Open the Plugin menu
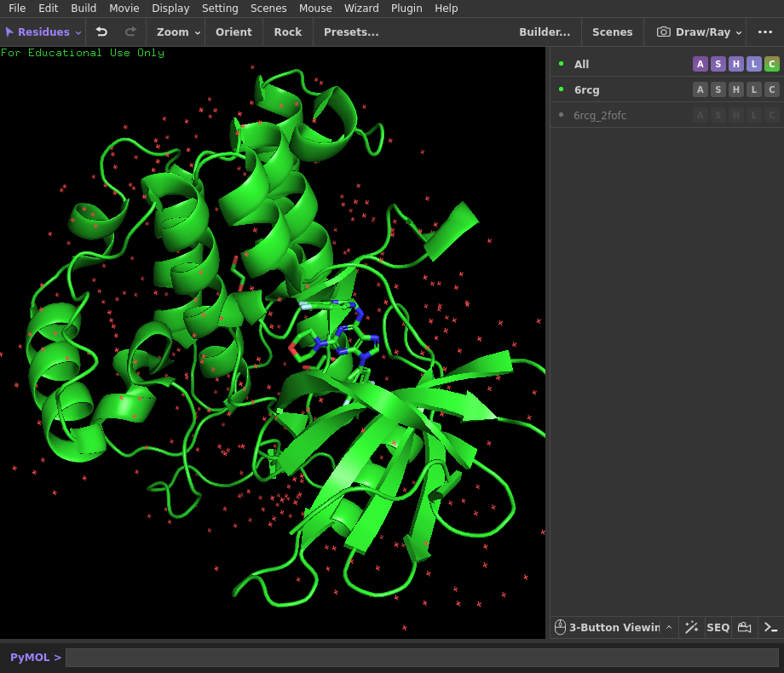Viewport: 784px width, 673px height. pyautogui.click(x=406, y=8)
